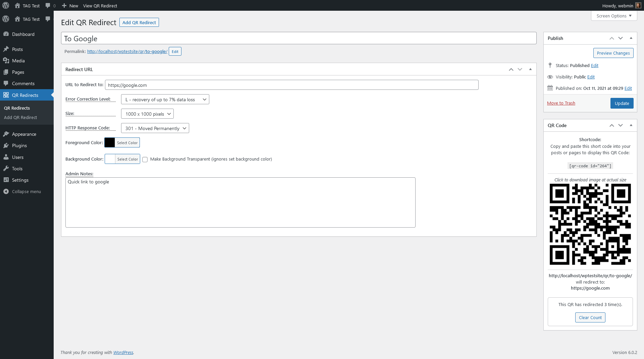
Task: Click Move to Trash link
Action: tap(561, 103)
